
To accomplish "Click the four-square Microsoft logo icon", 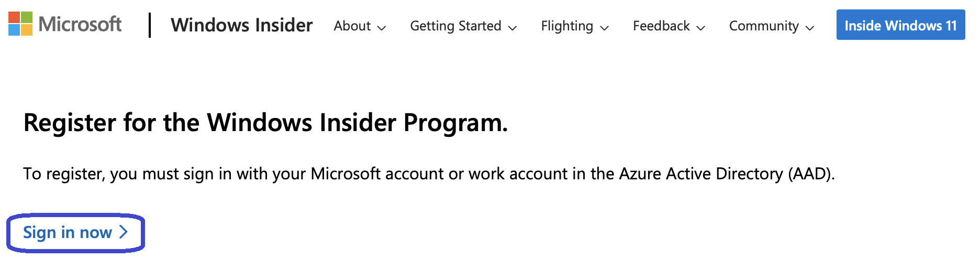I will point(20,24).
